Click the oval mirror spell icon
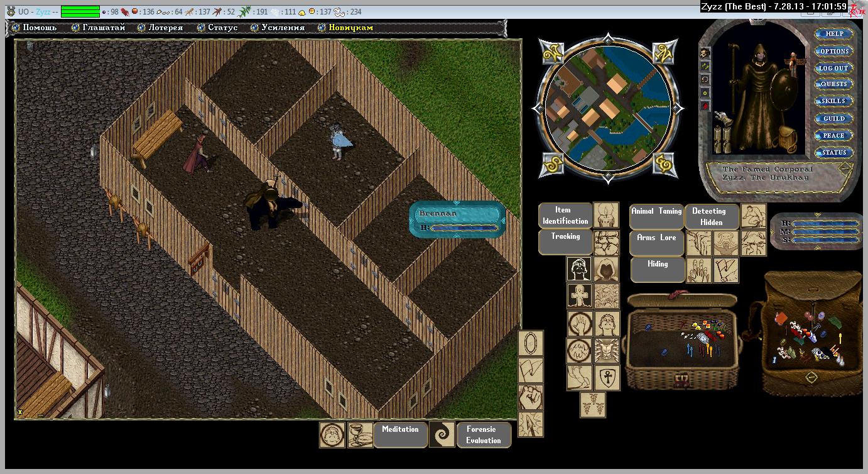Viewport: 868px width, 474px height. (531, 343)
